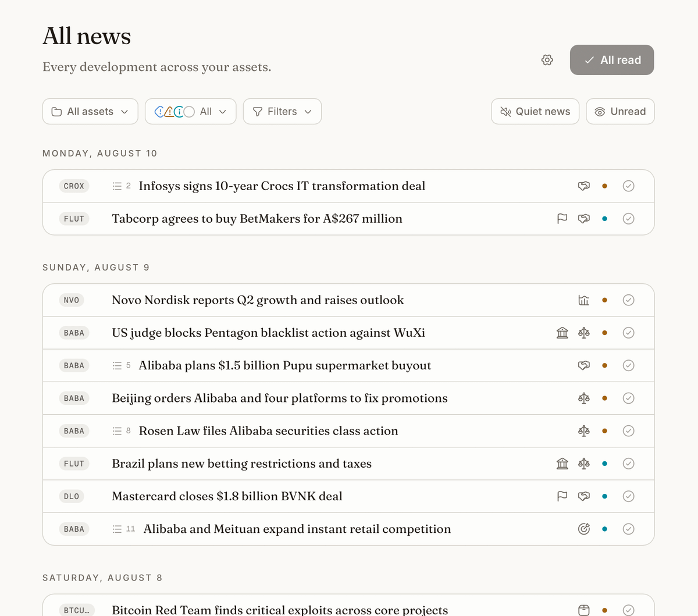Viewport: 698px width, 616px height.
Task: Click the orange dot on Infosys Crocs row
Action: click(x=605, y=186)
